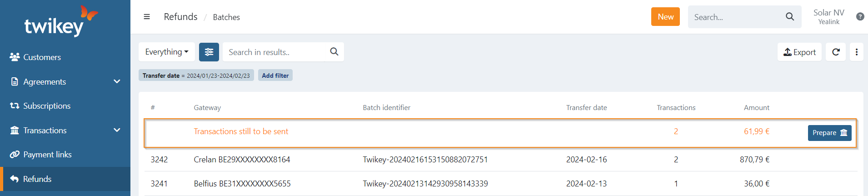Open Payment links in the sidebar

pyautogui.click(x=47, y=155)
